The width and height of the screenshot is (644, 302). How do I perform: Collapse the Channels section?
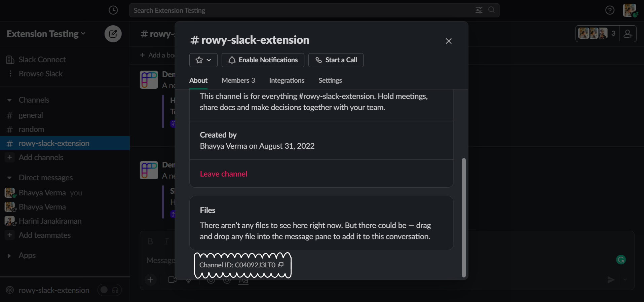[9, 100]
